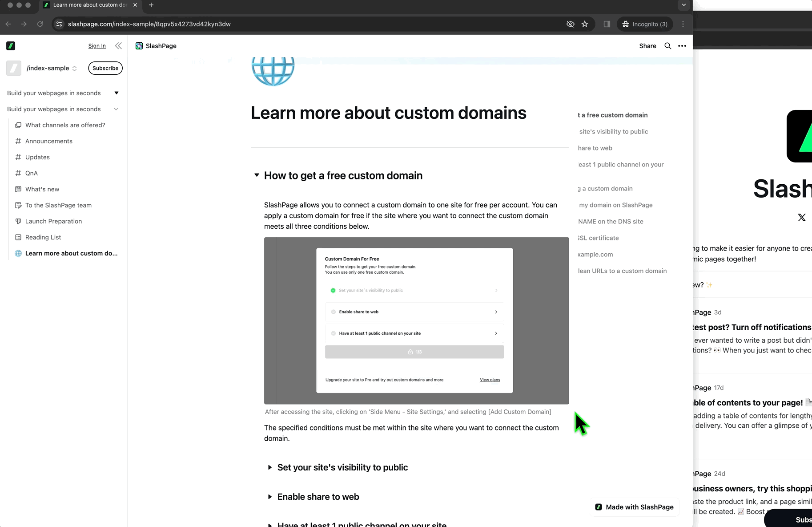This screenshot has height=527, width=812.
Task: Click the custom domain screenshot image
Action: click(416, 320)
